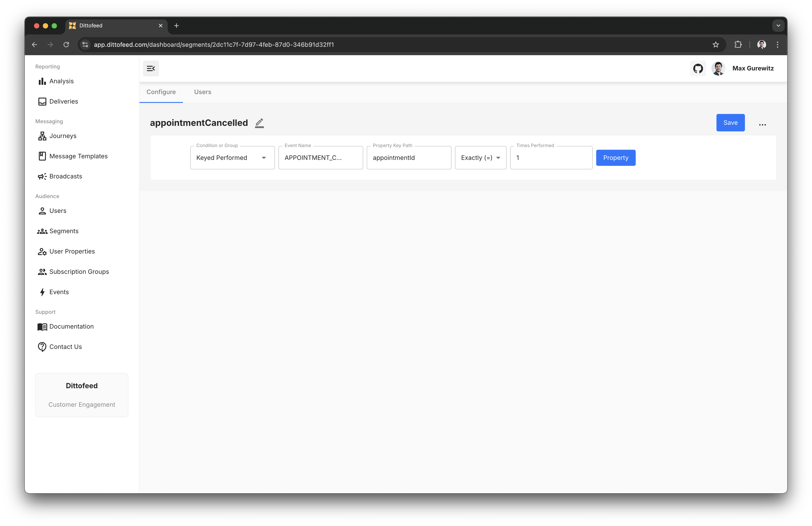Go to Broadcasts in the sidebar
The image size is (812, 526).
66,176
